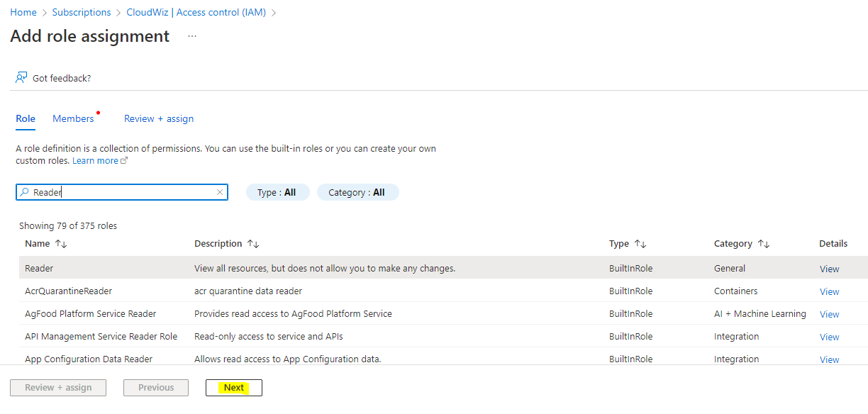868x414 pixels.
Task: Clear the search box with X icon
Action: point(220,192)
